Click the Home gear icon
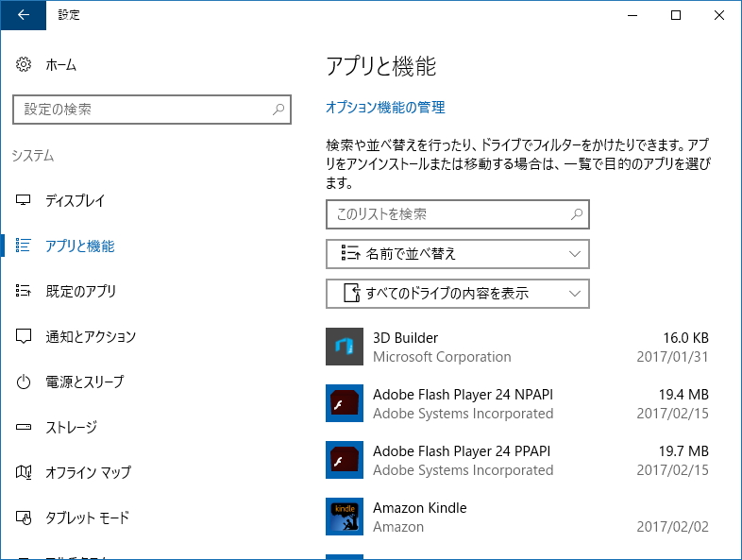The height and width of the screenshot is (560, 742). (24, 64)
